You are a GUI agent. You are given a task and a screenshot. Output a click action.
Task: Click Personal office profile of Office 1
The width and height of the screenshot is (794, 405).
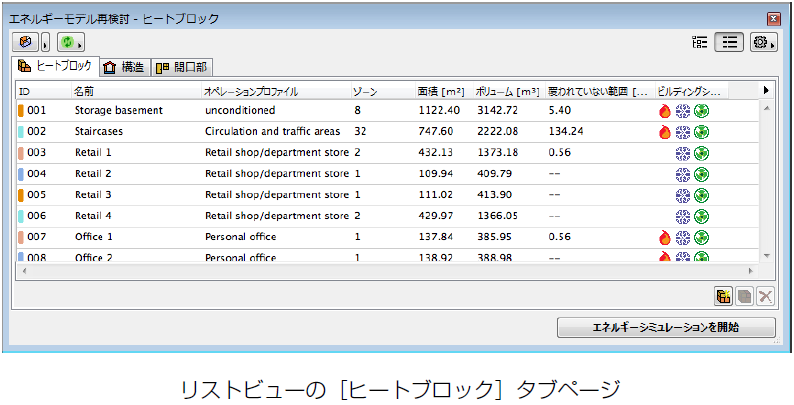click(241, 236)
